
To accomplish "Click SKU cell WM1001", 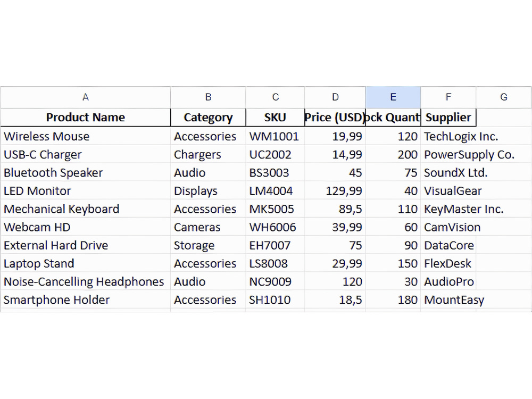I will 275,136.
